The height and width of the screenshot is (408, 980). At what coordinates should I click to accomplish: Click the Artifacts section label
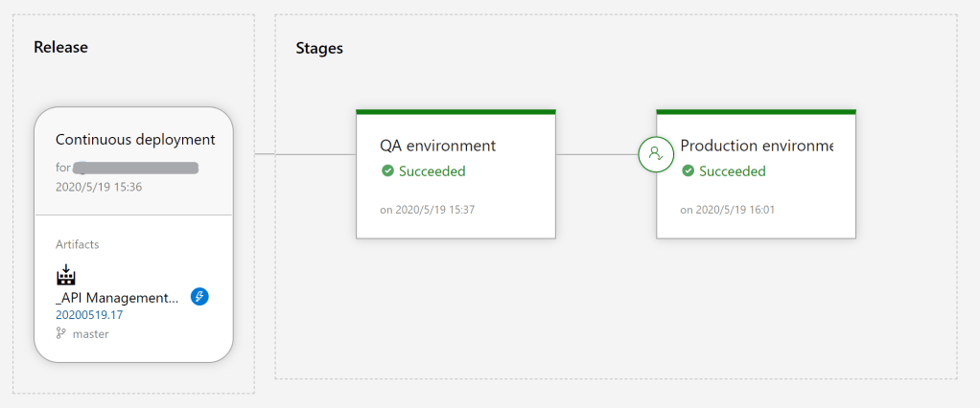(x=77, y=244)
